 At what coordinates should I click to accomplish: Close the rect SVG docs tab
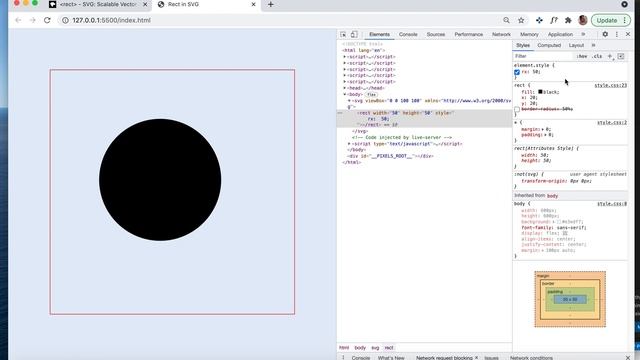(145, 4)
